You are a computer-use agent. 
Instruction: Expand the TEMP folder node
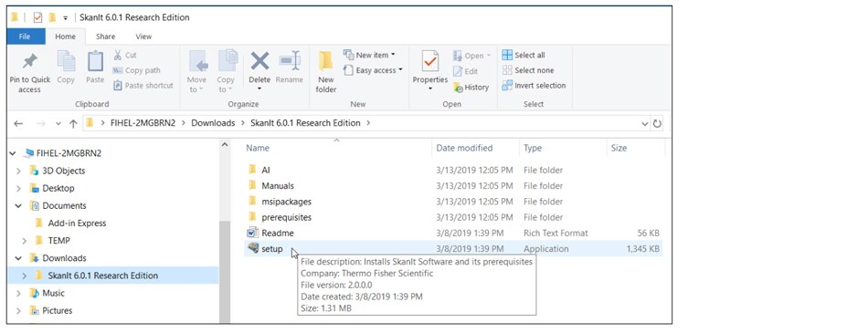click(25, 241)
